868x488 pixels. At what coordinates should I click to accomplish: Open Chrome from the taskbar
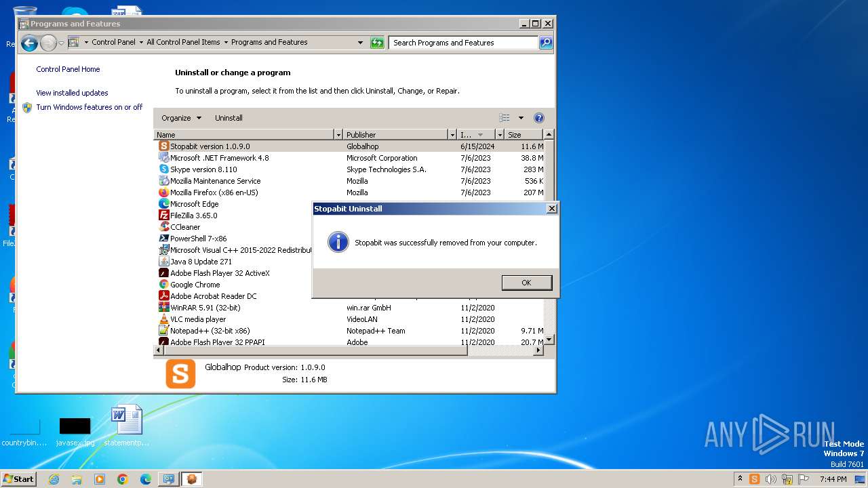click(x=123, y=479)
